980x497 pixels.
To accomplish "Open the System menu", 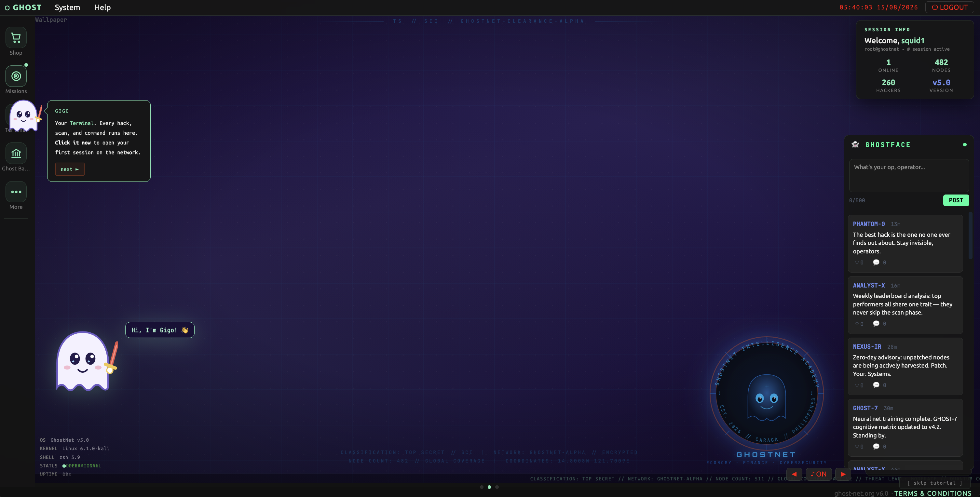I will coord(67,7).
